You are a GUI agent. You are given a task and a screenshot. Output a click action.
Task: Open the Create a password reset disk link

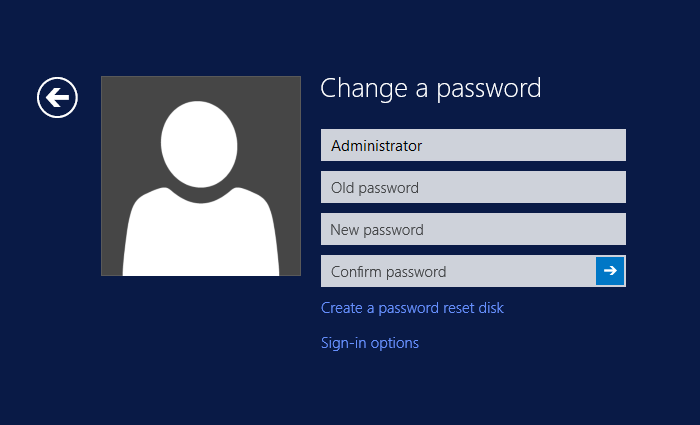coord(412,308)
